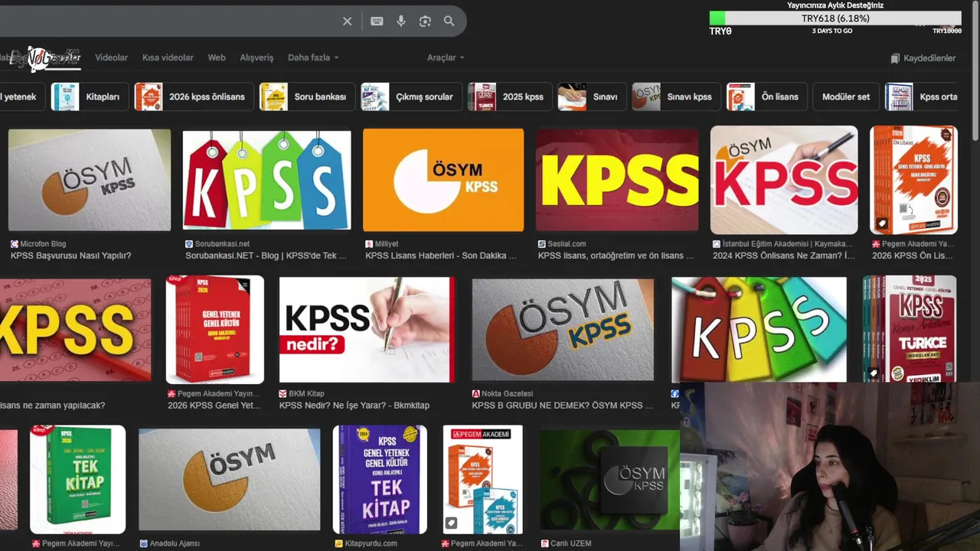Open the Araçlar tools dropdown
The width and height of the screenshot is (980, 551).
(446, 57)
